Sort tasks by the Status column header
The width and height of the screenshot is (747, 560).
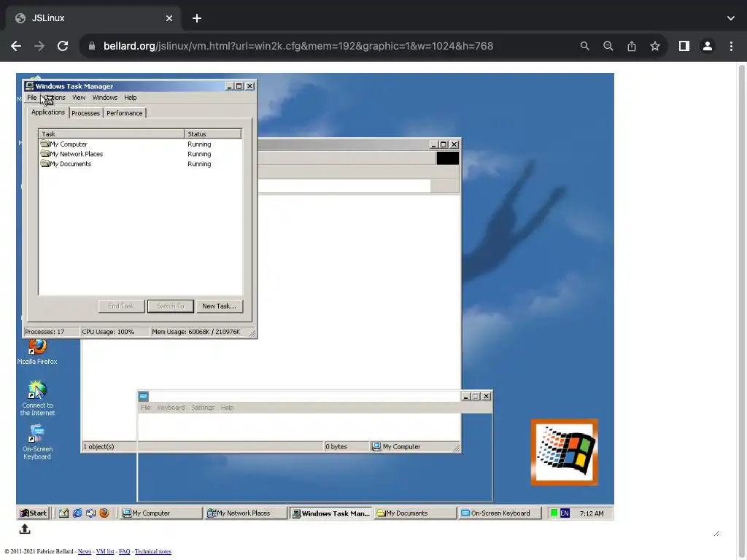[212, 134]
